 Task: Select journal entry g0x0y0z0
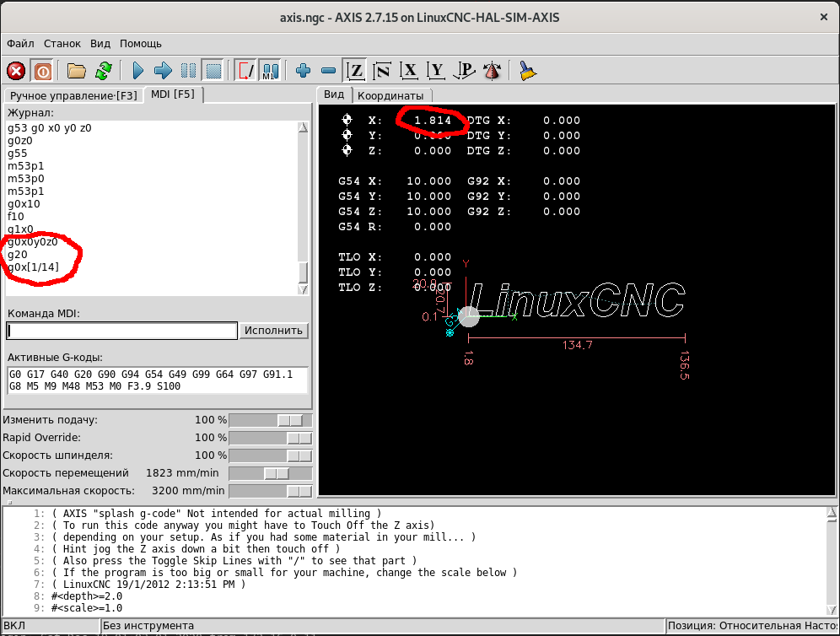click(33, 241)
